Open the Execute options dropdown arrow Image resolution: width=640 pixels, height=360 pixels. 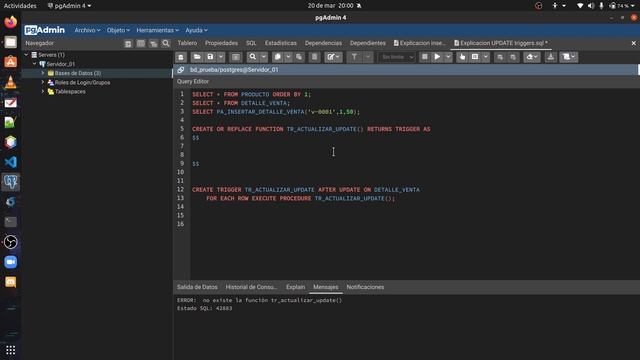pos(448,57)
